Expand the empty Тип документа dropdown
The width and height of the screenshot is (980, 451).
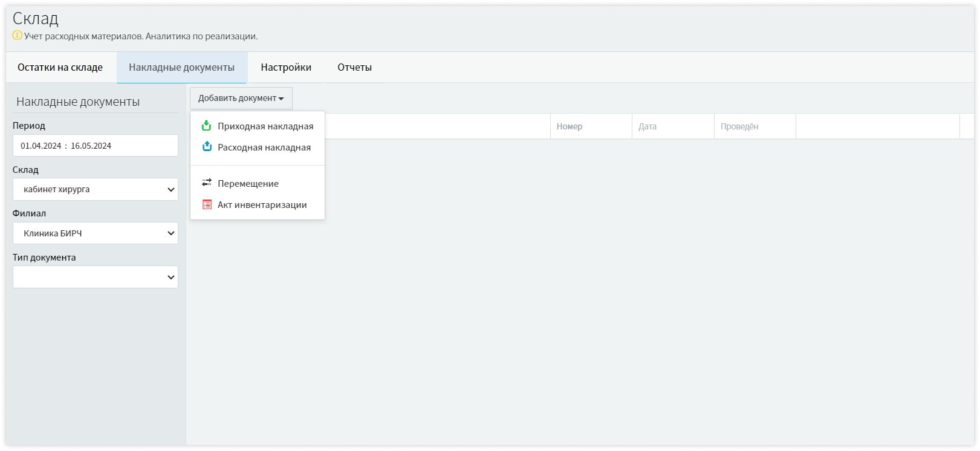[95, 277]
